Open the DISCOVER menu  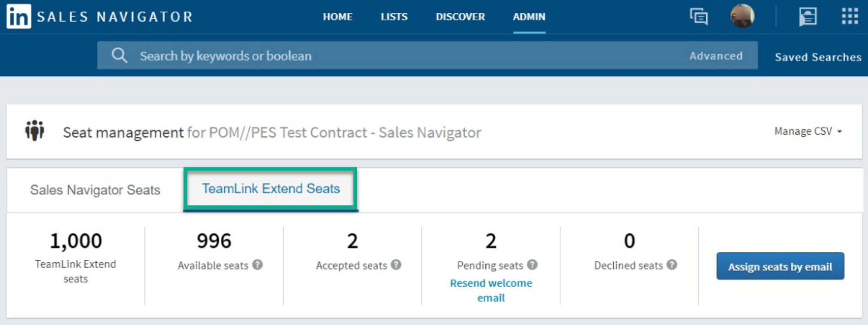tap(460, 16)
